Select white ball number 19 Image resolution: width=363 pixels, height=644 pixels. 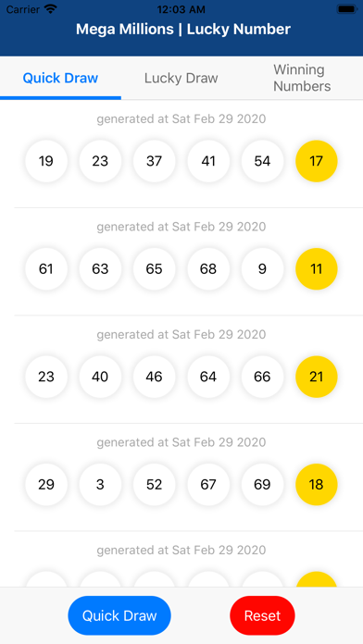click(x=46, y=161)
